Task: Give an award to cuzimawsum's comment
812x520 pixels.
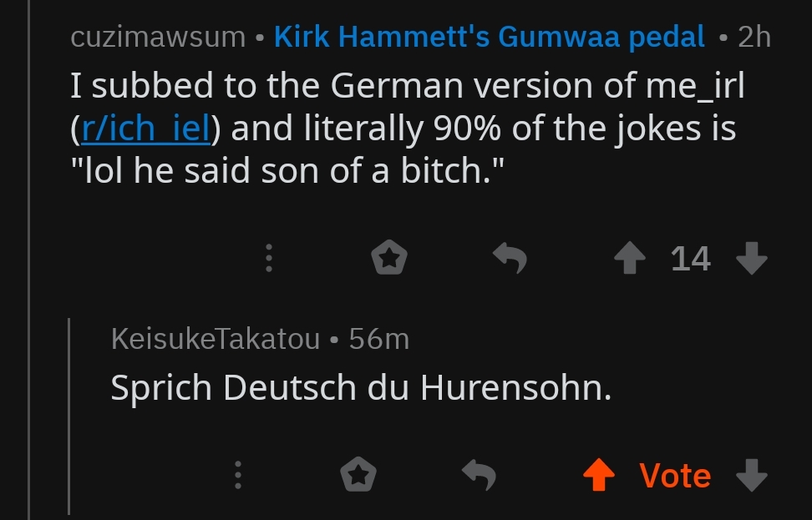Action: [x=388, y=259]
